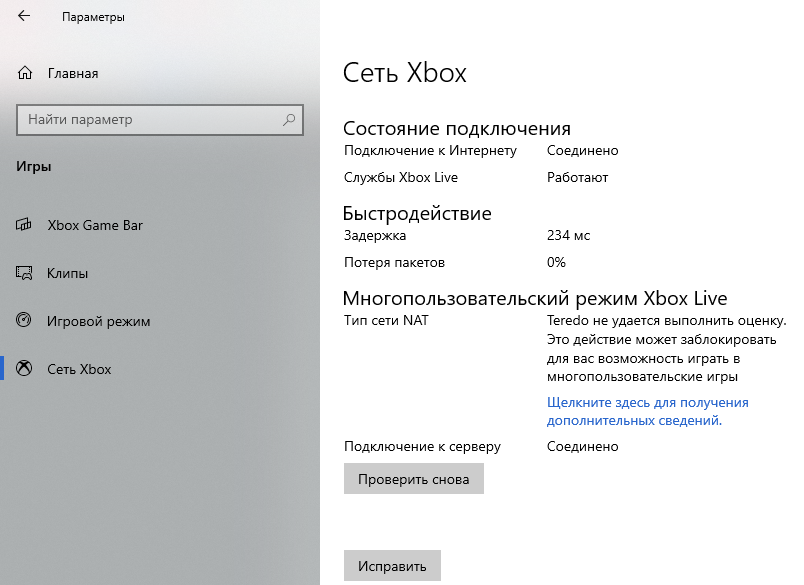Click the 234 мс latency value
Image resolution: width=804 pixels, height=585 pixels.
tap(568, 235)
